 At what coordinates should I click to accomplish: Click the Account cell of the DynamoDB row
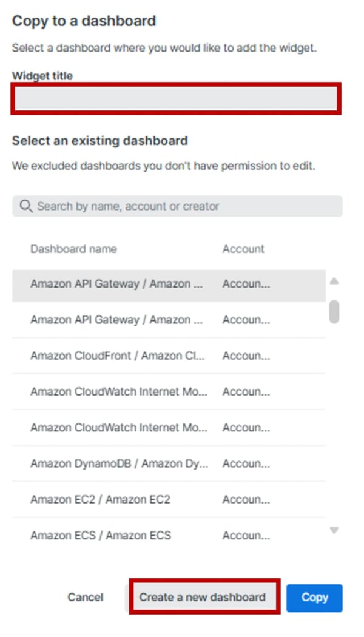tap(246, 463)
